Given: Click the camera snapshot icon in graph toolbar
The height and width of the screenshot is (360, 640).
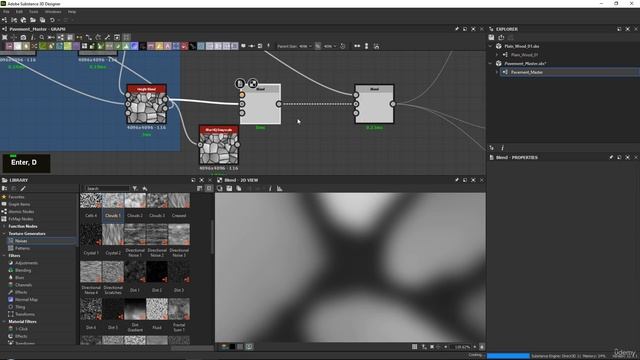Looking at the screenshot, I should [23, 37].
